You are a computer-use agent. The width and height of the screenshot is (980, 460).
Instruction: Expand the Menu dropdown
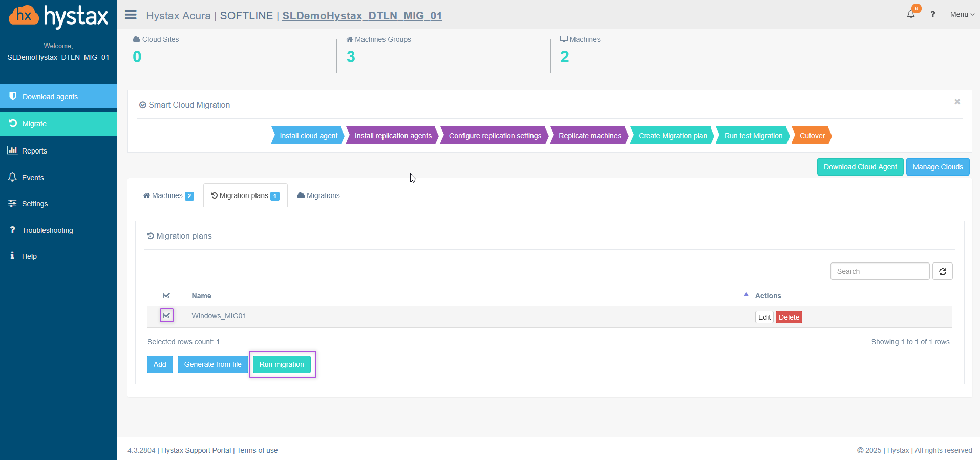point(962,14)
